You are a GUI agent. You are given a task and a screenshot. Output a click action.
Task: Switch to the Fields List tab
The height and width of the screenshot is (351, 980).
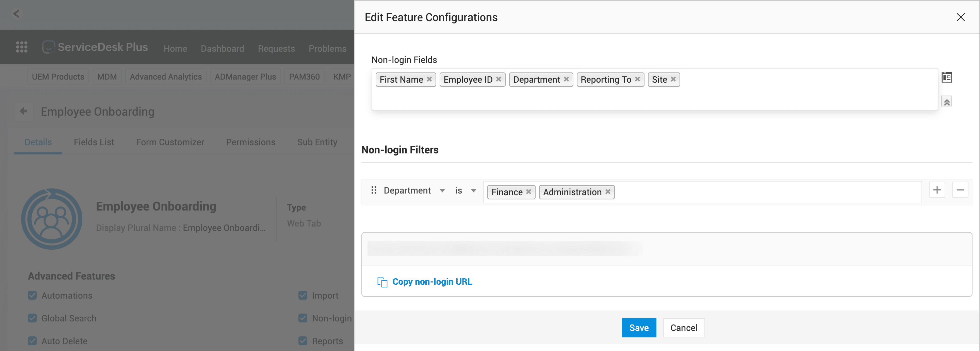94,142
